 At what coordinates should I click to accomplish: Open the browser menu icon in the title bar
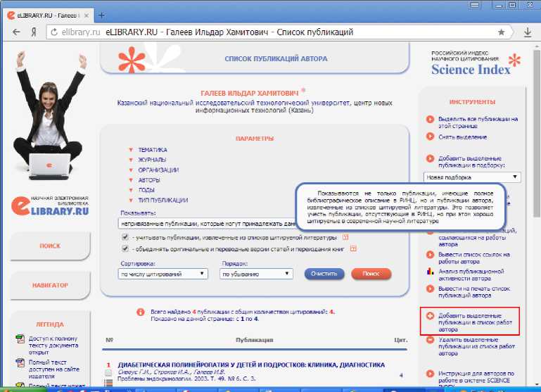pyautogui.click(x=475, y=4)
